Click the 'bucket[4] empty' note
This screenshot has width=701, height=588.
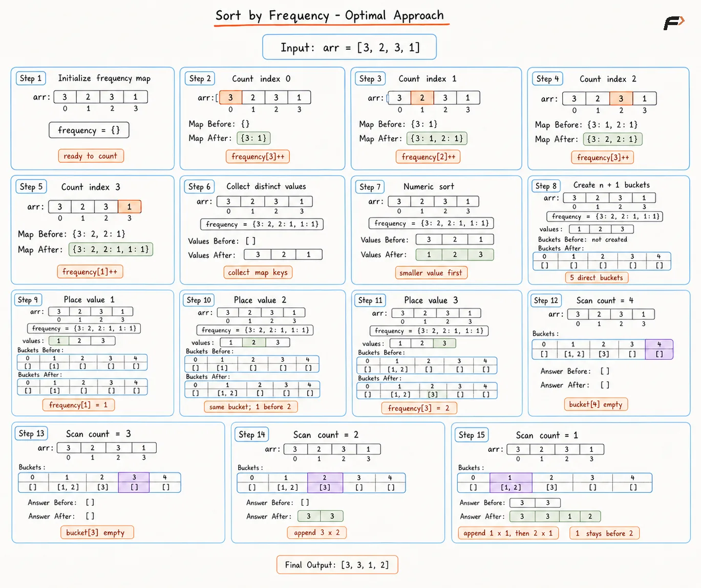pyautogui.click(x=596, y=404)
